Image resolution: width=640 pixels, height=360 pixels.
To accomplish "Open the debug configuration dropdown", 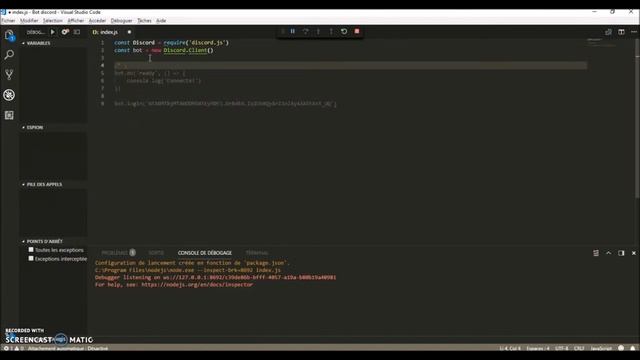I will pos(36,32).
